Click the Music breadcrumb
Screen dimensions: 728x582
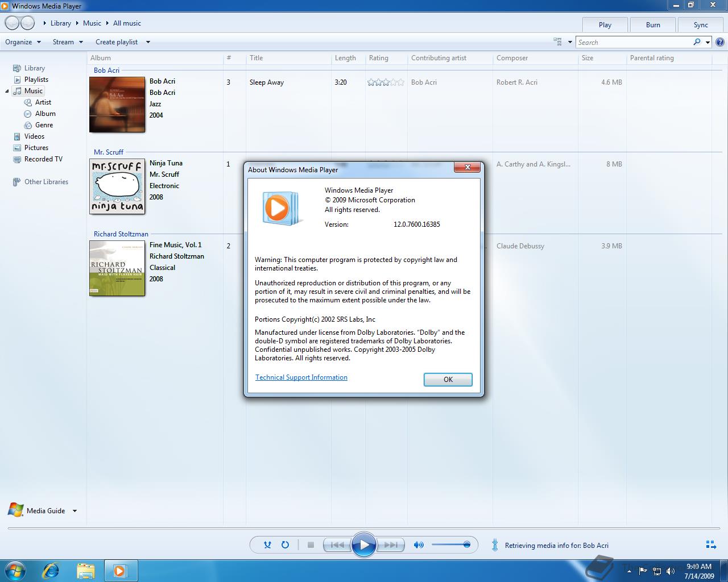(92, 23)
